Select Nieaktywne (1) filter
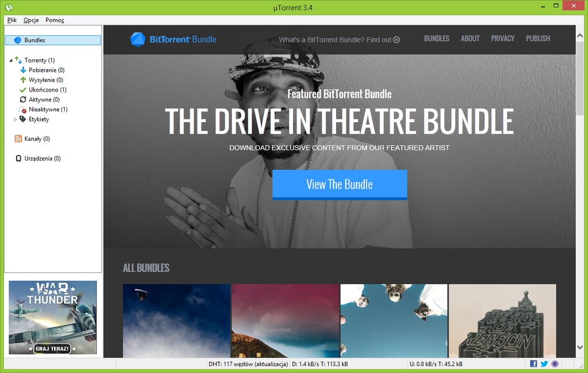The width and height of the screenshot is (588, 373). (48, 109)
